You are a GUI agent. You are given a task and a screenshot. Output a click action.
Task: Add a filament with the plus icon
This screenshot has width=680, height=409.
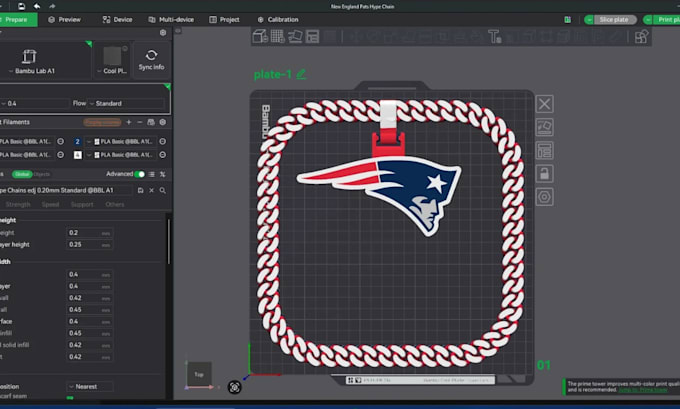[128, 122]
